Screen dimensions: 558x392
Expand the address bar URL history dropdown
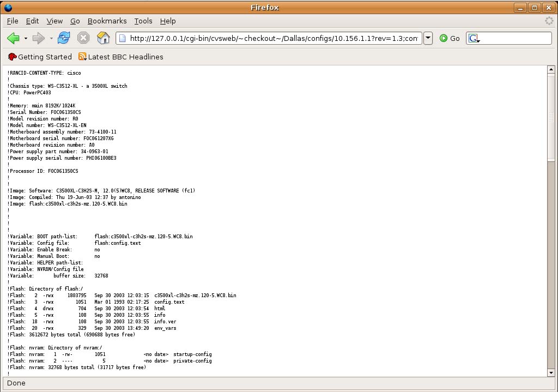pos(428,38)
